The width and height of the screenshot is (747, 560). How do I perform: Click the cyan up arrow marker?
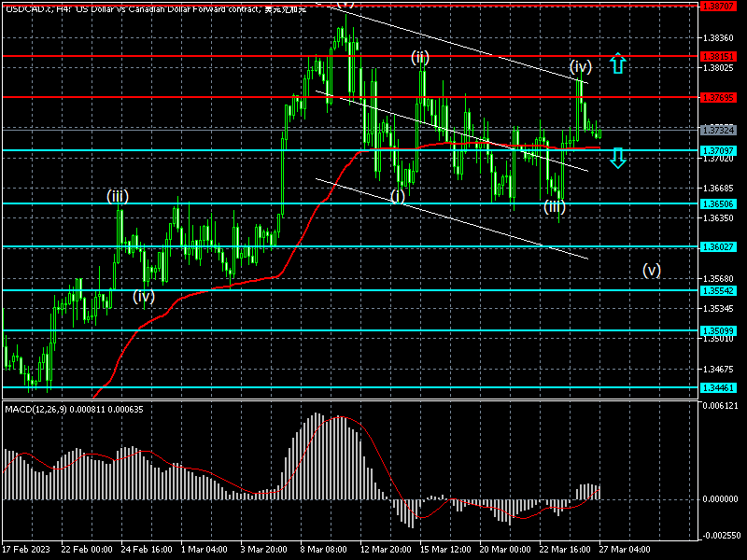tap(617, 63)
